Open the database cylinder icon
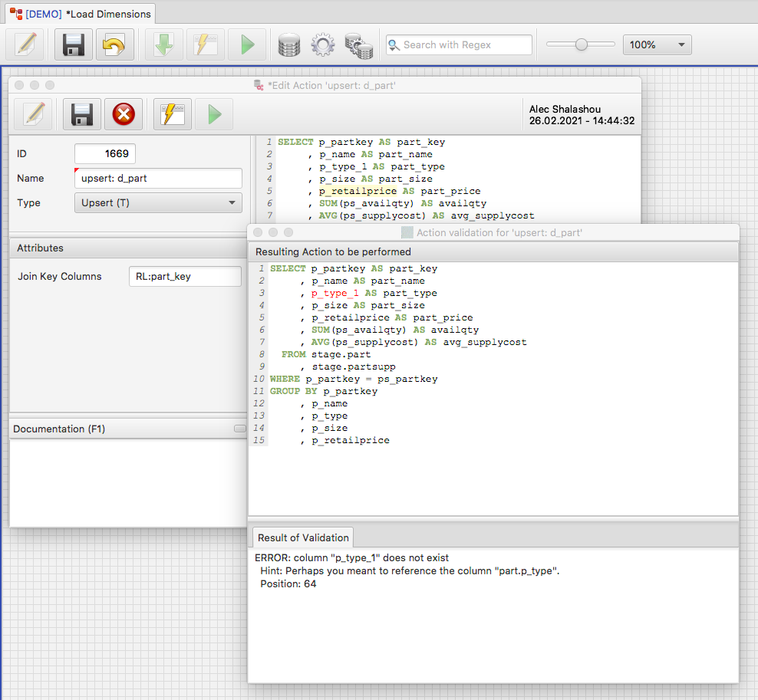Image resolution: width=758 pixels, height=700 pixels. (288, 45)
